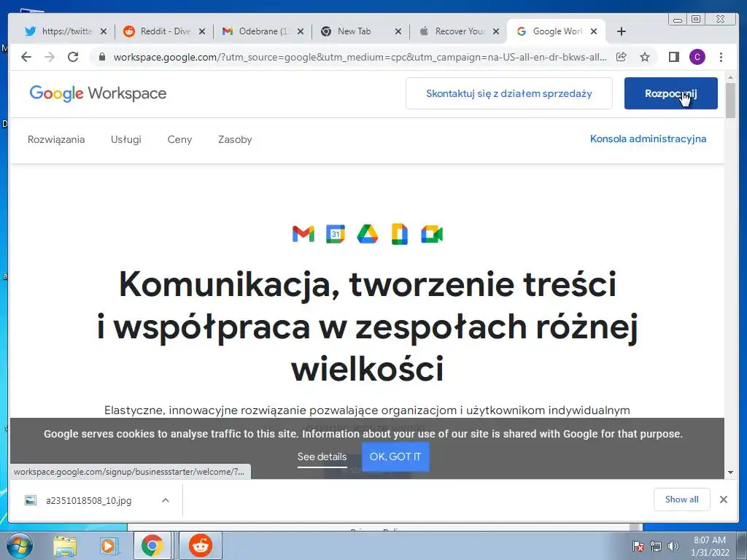747x560 pixels.
Task: Click the Google Docs product icon
Action: tap(399, 234)
